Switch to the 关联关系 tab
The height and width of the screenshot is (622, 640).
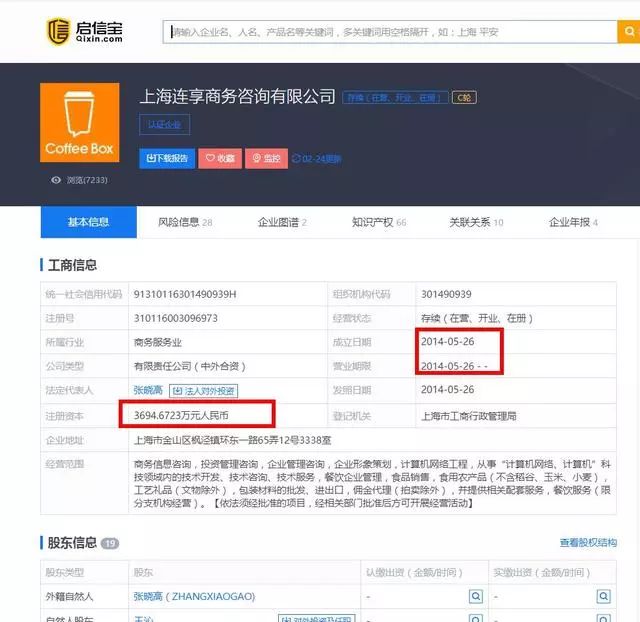[x=476, y=222]
